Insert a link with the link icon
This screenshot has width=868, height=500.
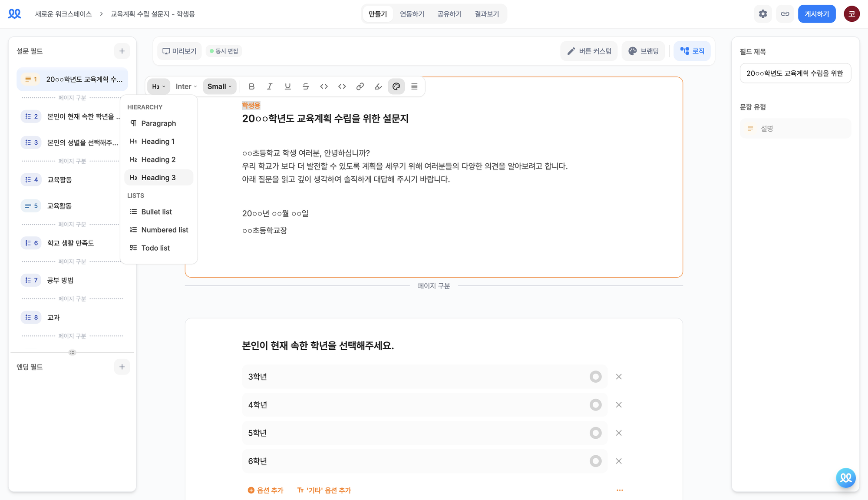coord(360,86)
